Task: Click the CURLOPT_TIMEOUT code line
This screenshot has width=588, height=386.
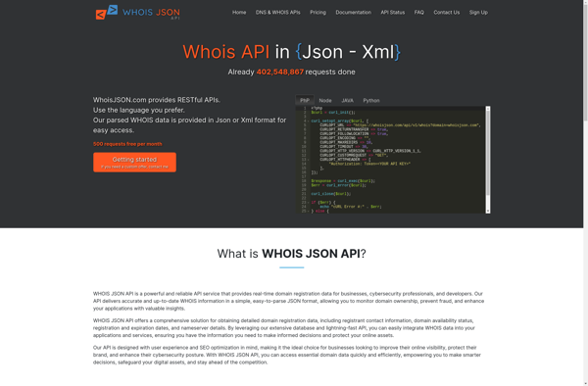Action: [344, 147]
